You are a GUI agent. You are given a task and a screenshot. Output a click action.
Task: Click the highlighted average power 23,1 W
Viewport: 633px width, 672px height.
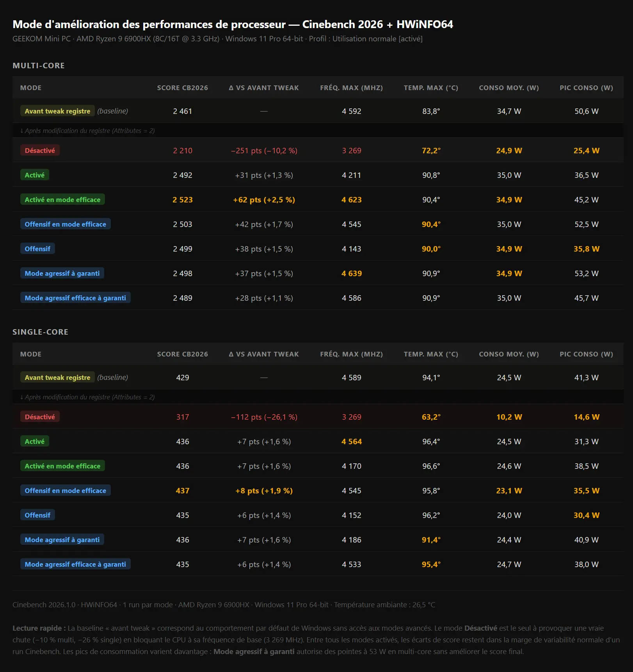(509, 491)
